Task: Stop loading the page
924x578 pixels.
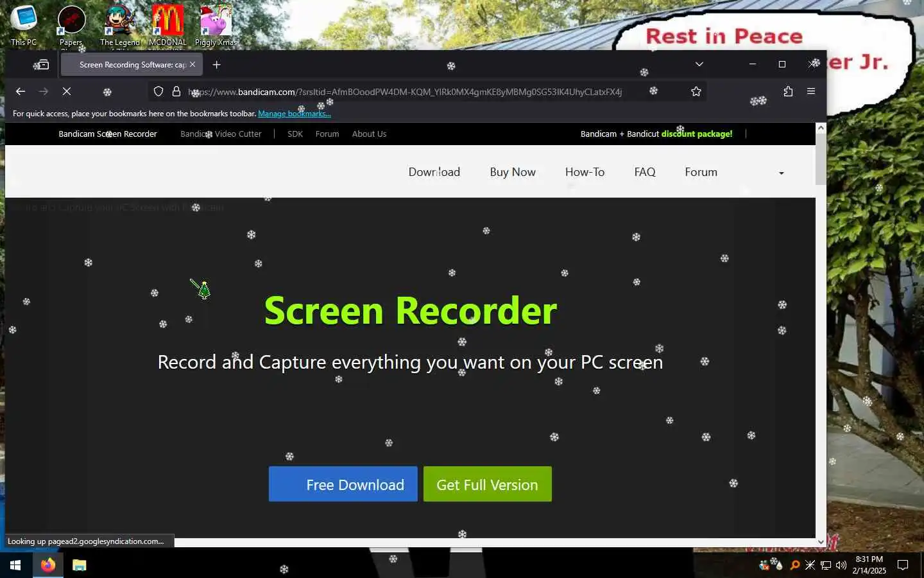Action: pos(67,91)
